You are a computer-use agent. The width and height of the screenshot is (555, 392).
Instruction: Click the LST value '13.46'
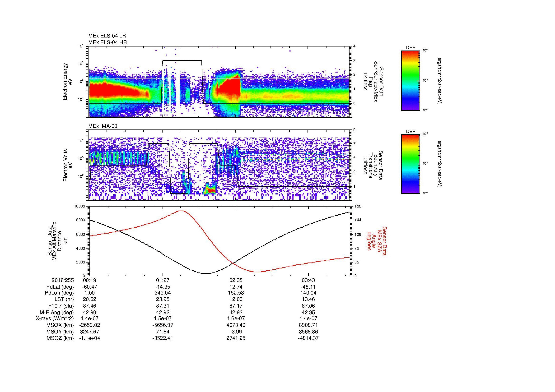tap(308, 299)
